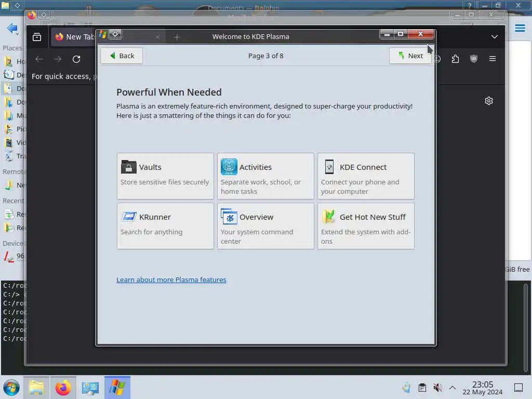The height and width of the screenshot is (399, 532).
Task: Reload the page in Firefox
Action: (76, 59)
